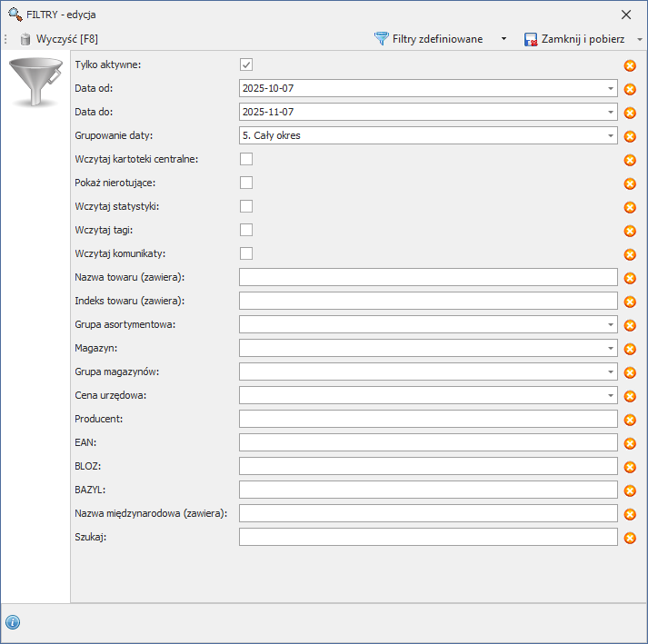648x644 pixels.
Task: Click into the 'Nazwa towaru (zawiera)' text field
Action: pyautogui.click(x=428, y=277)
